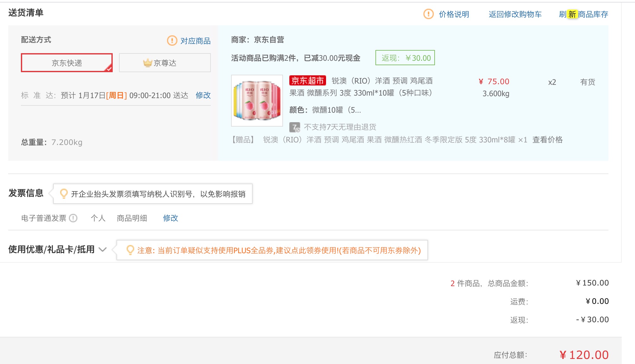Click the 京东超市 red badge
This screenshot has width=635, height=364.
(x=307, y=81)
